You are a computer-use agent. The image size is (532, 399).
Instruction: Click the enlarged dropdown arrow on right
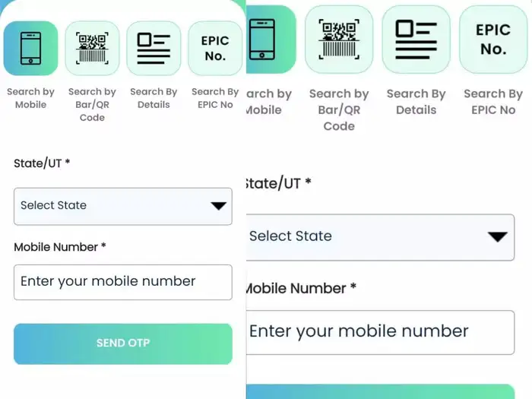[x=498, y=236]
